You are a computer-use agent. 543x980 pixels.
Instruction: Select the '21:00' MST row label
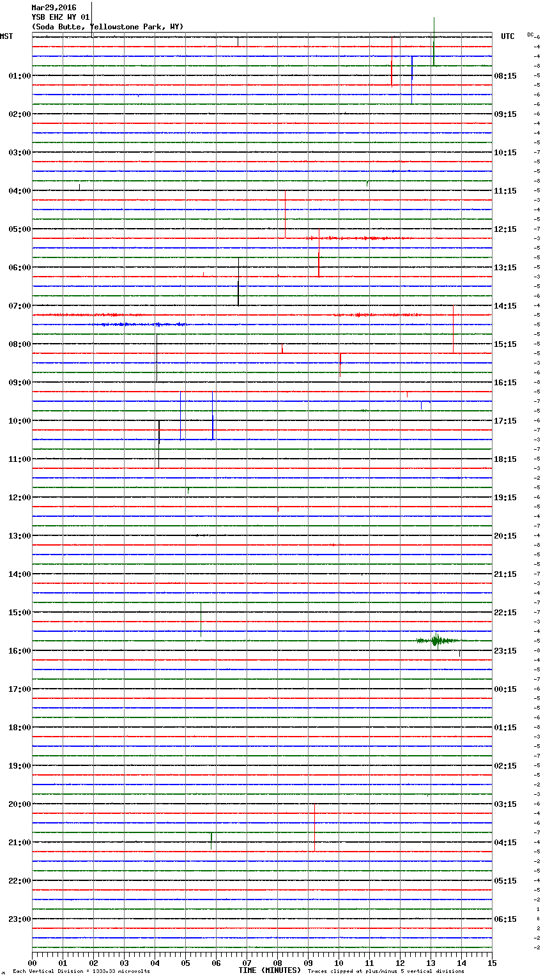(x=20, y=843)
